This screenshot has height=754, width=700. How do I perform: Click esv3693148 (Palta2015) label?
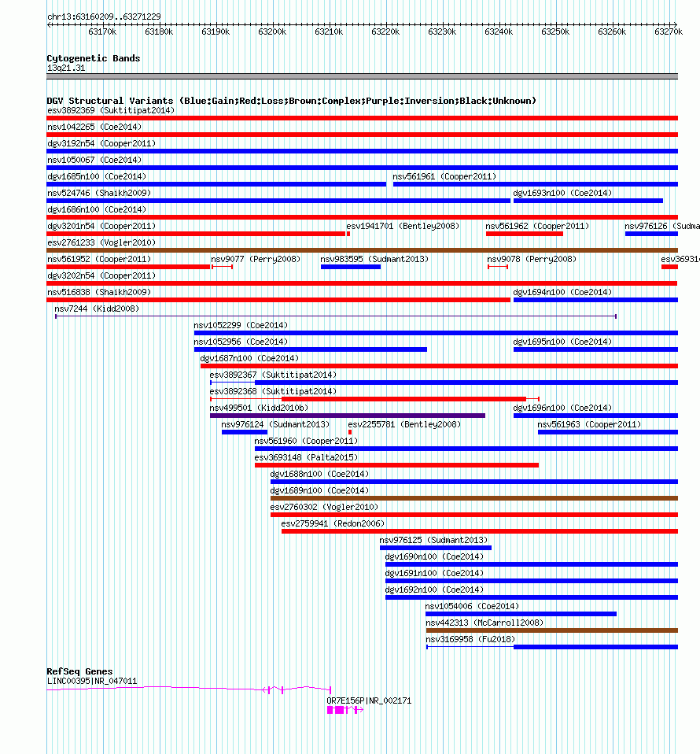306,457
